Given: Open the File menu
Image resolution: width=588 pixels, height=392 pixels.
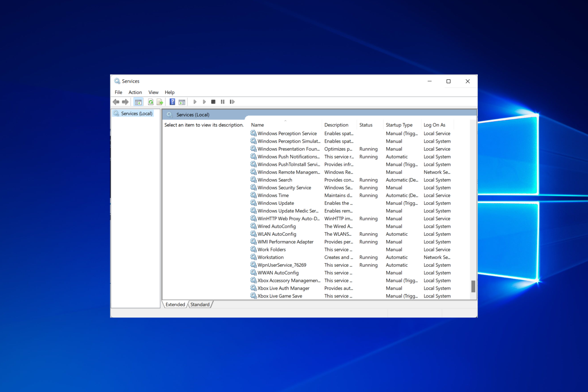Looking at the screenshot, I should tap(119, 92).
